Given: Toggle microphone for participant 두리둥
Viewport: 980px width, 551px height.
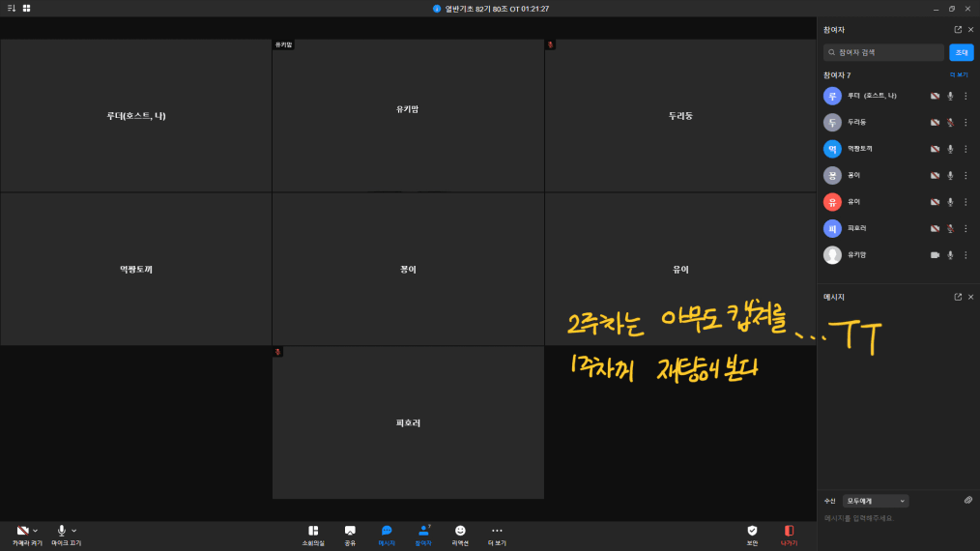Looking at the screenshot, I should [950, 123].
